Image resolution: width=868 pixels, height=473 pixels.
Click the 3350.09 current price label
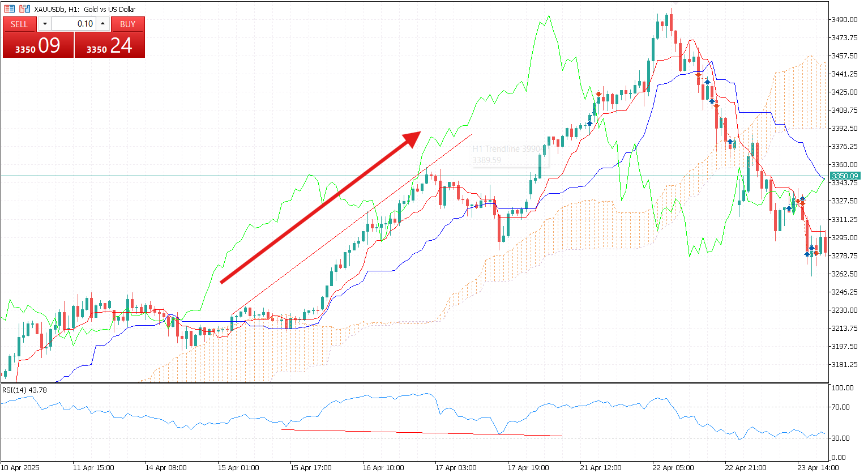click(844, 176)
